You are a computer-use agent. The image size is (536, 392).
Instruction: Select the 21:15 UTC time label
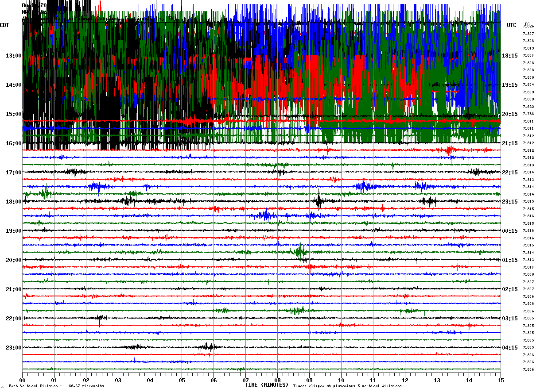[509, 143]
